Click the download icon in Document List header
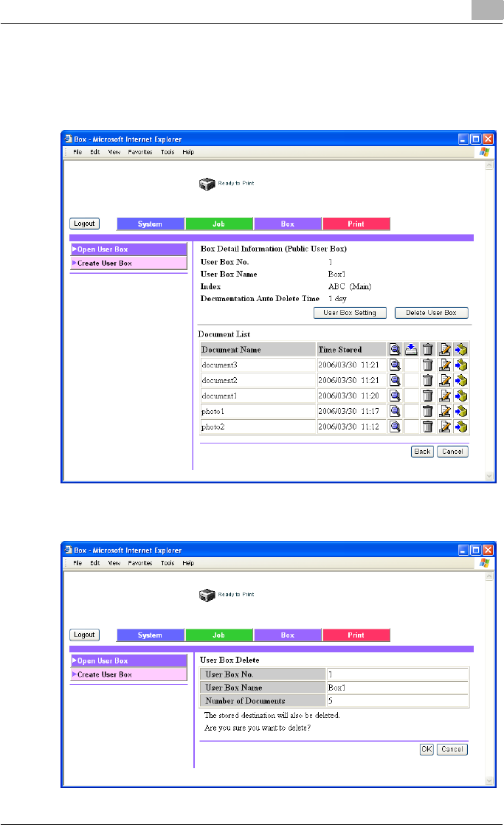This screenshot has width=504, height=825. [x=412, y=349]
